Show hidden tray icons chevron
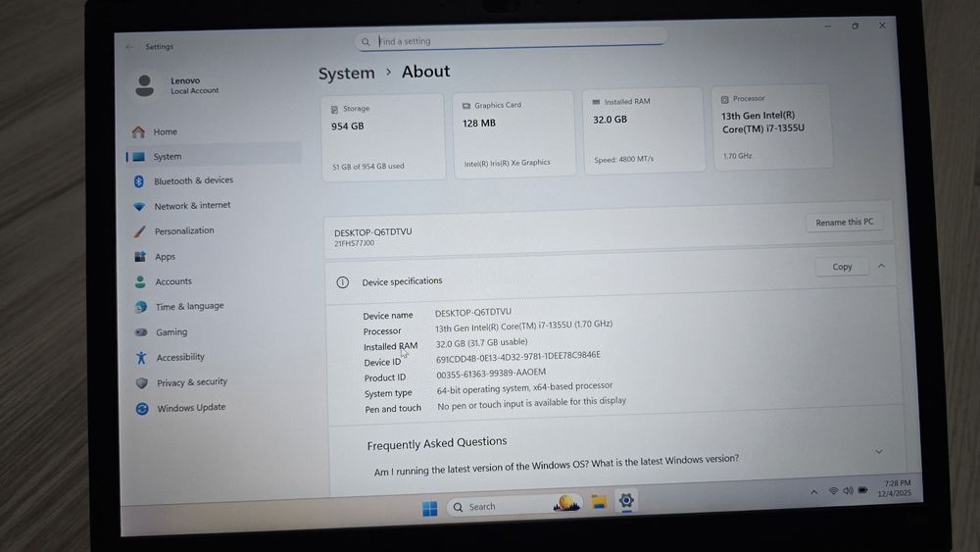The image size is (980, 552). click(813, 492)
